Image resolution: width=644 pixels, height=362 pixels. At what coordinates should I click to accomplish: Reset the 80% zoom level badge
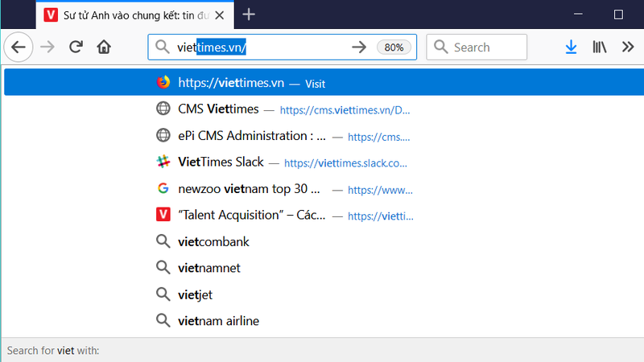pyautogui.click(x=394, y=47)
